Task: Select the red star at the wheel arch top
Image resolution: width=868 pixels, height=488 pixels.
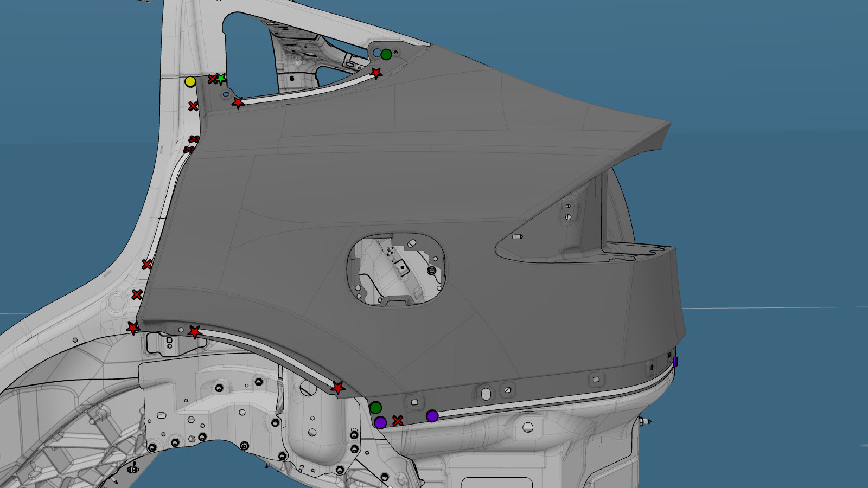Action: click(x=195, y=332)
